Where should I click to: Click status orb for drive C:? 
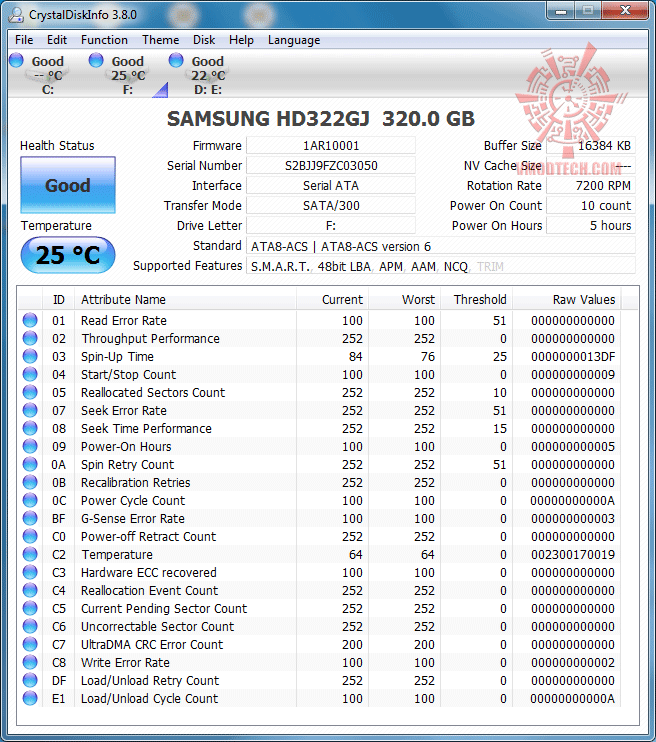pos(16,60)
